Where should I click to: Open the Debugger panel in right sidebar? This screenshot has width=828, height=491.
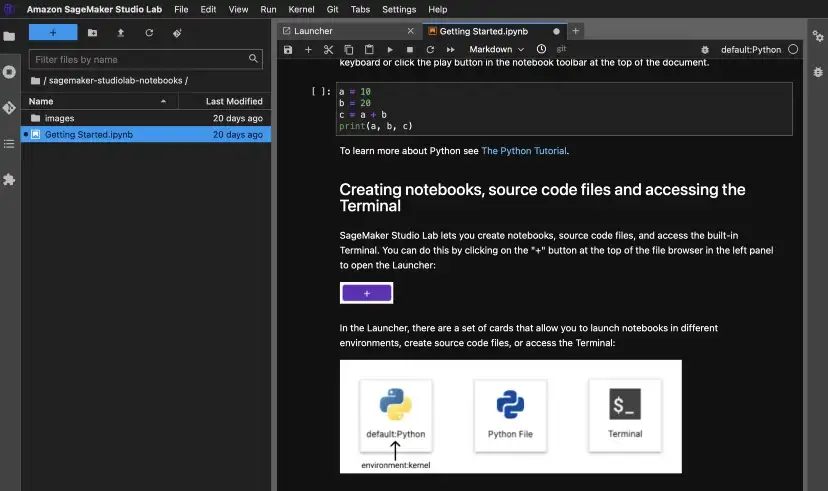pyautogui.click(x=818, y=72)
